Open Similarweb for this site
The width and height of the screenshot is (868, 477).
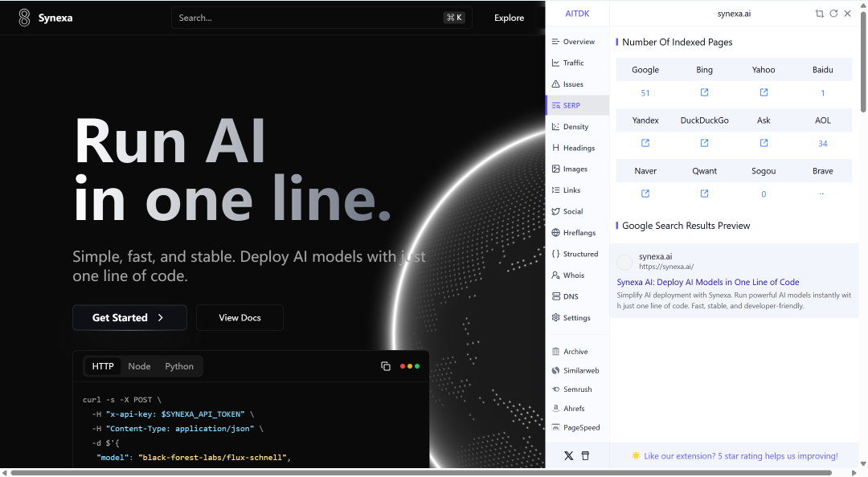577,371
